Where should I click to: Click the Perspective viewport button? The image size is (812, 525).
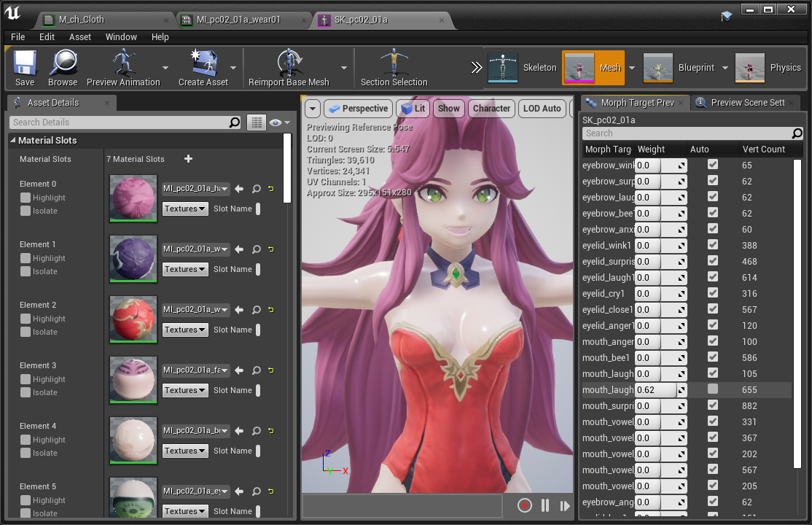pyautogui.click(x=359, y=109)
